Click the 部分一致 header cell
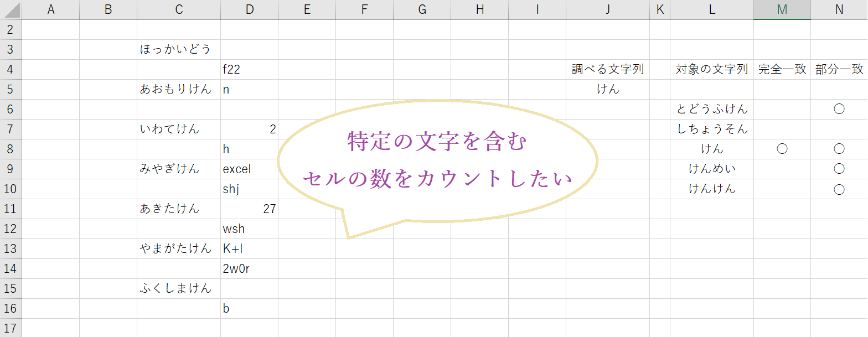 (x=839, y=69)
